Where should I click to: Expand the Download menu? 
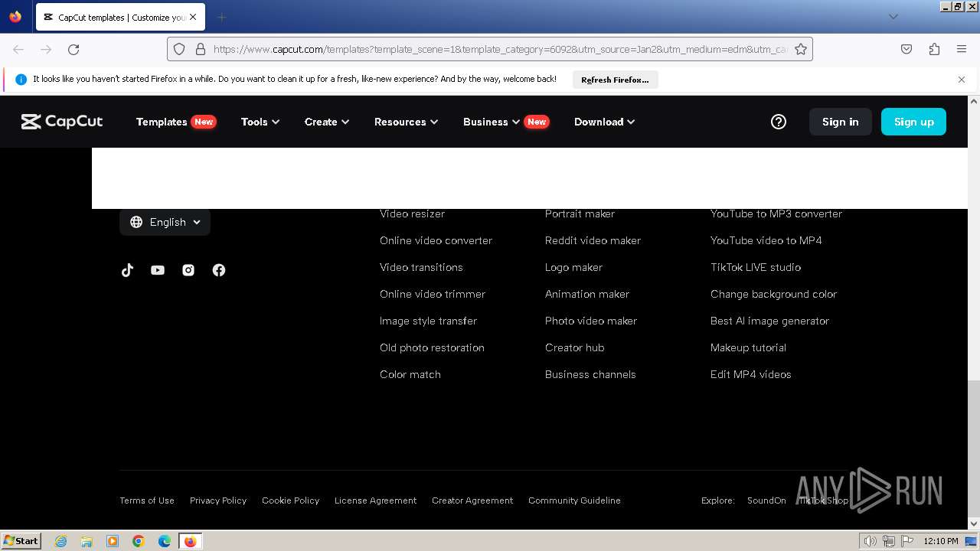[x=605, y=122]
